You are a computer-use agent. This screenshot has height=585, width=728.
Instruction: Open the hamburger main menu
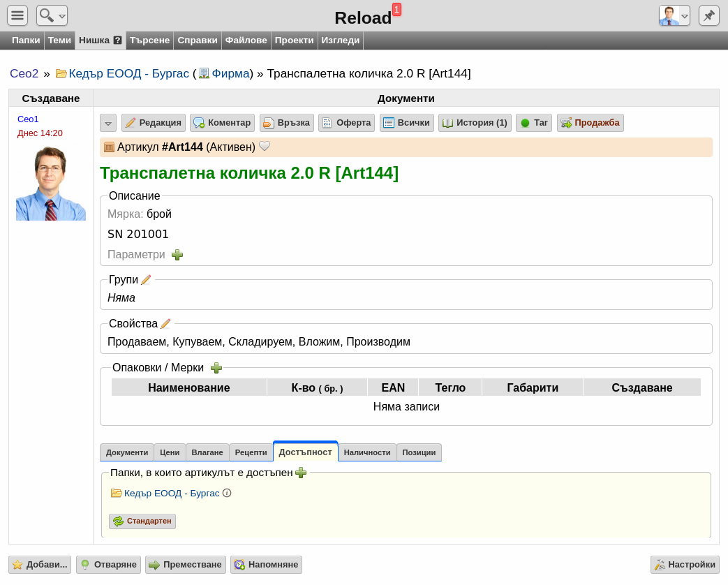[17, 15]
